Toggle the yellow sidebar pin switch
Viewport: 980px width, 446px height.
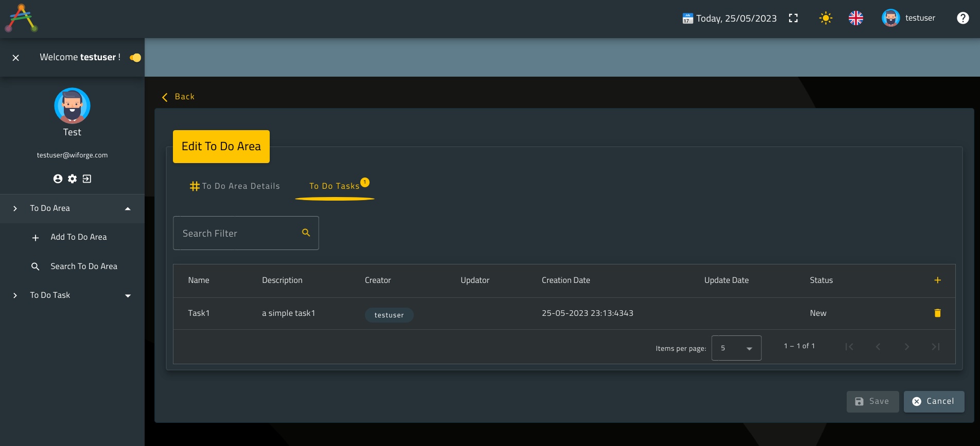tap(135, 58)
